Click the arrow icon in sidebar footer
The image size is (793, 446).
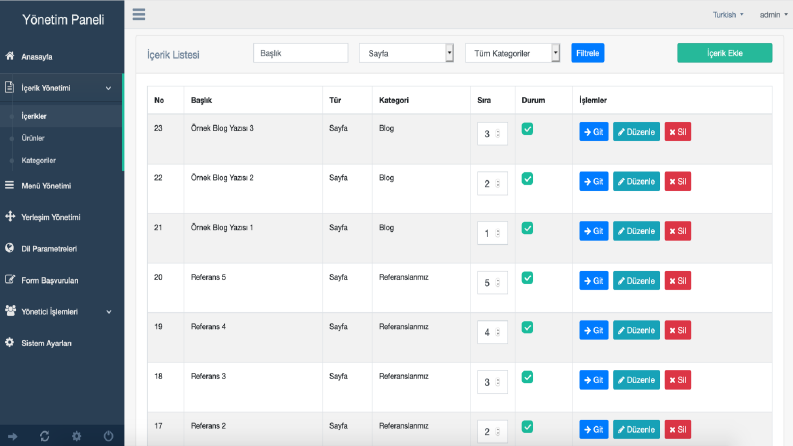click(x=13, y=436)
